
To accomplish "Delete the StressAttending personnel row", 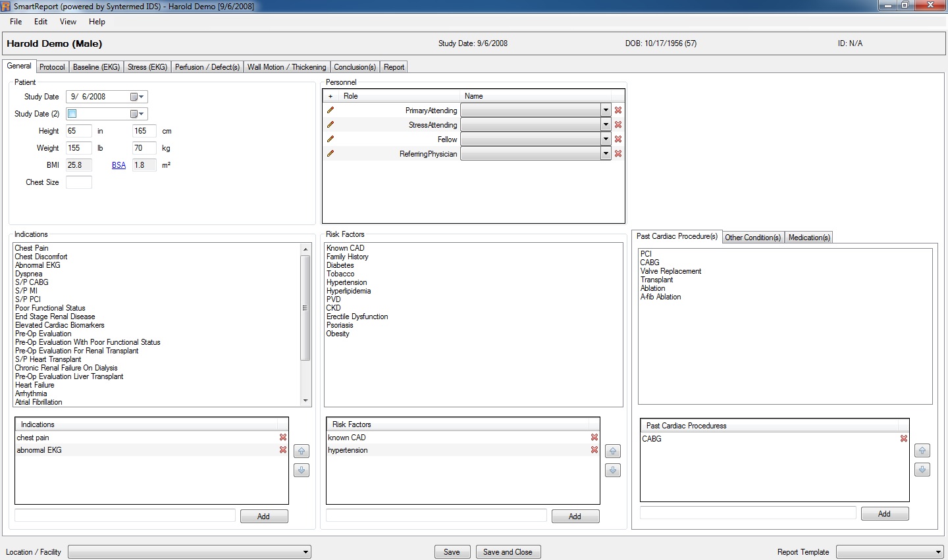I will (618, 125).
